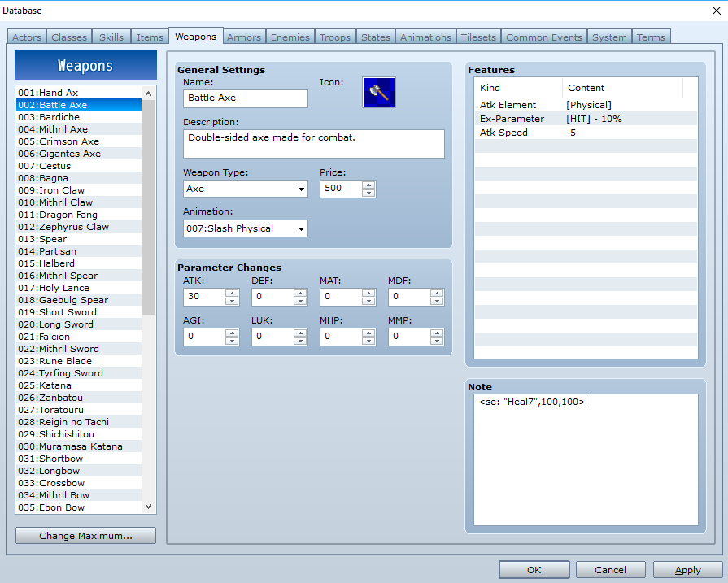Increase MMP value with up arrow

tap(437, 333)
